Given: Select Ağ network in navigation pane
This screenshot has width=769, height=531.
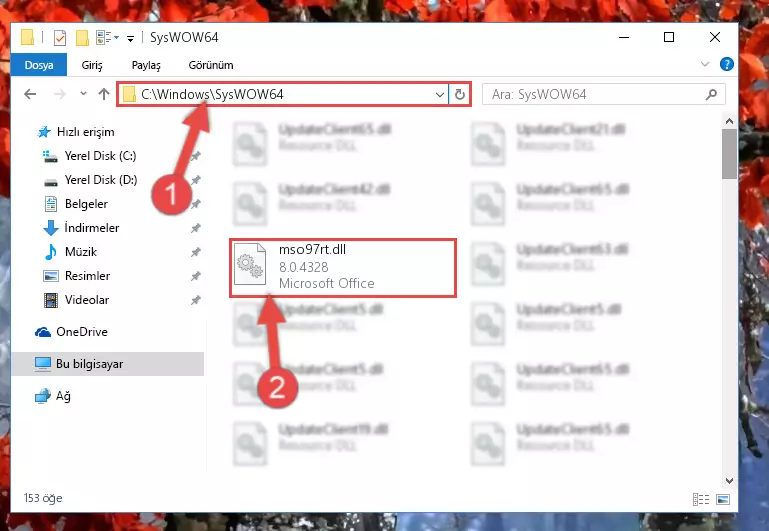Looking at the screenshot, I should pyautogui.click(x=63, y=396).
